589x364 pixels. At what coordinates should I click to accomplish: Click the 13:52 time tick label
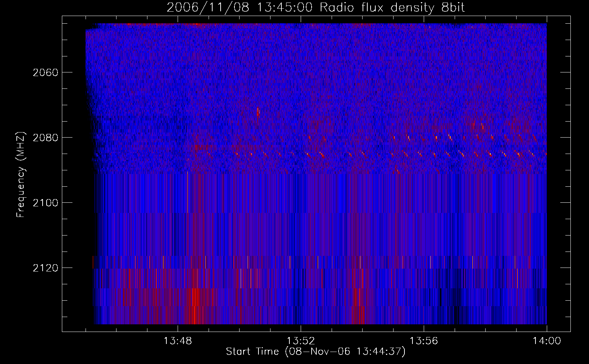pyautogui.click(x=301, y=341)
